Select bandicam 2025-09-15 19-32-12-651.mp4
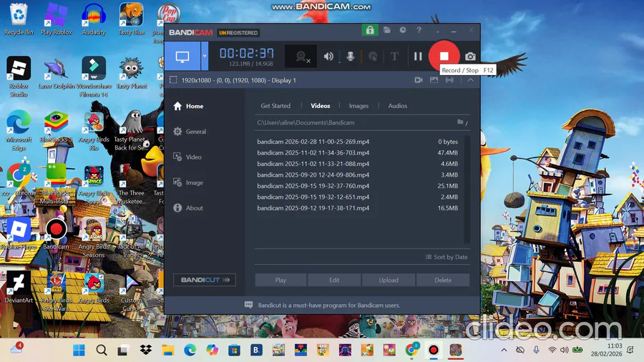 358,197
